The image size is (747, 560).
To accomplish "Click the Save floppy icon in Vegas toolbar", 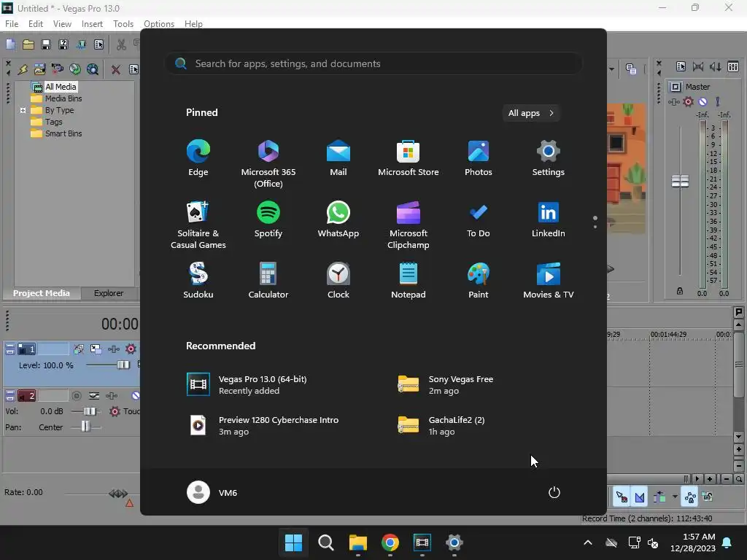I will tap(46, 44).
